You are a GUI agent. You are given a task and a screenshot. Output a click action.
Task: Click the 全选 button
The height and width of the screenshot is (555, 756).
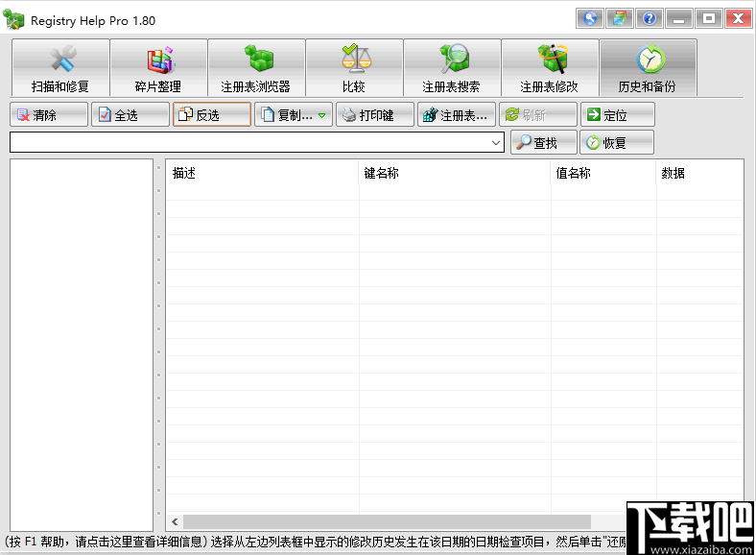tap(130, 115)
